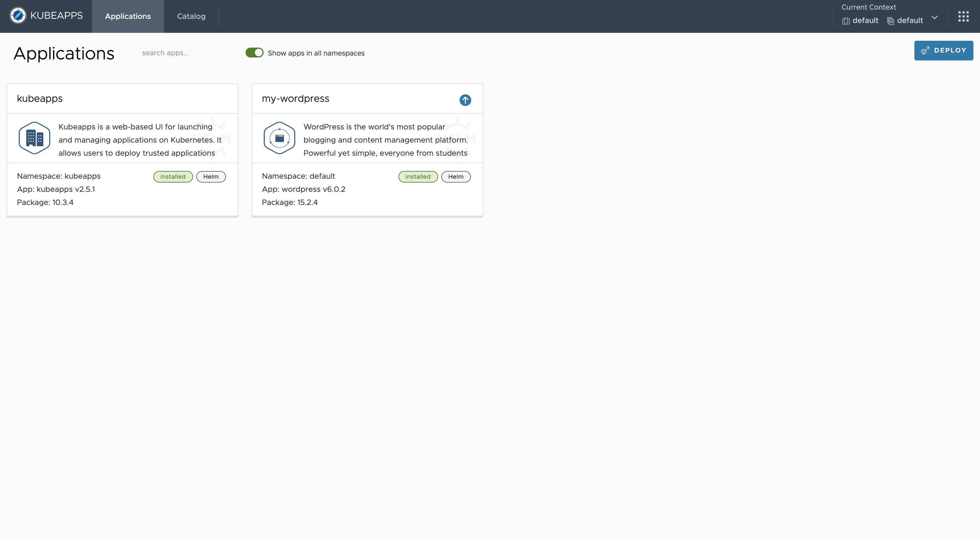Viewport: 980px width, 539px height.
Task: Expand the Current Context chevron dropdown
Action: pyautogui.click(x=935, y=18)
